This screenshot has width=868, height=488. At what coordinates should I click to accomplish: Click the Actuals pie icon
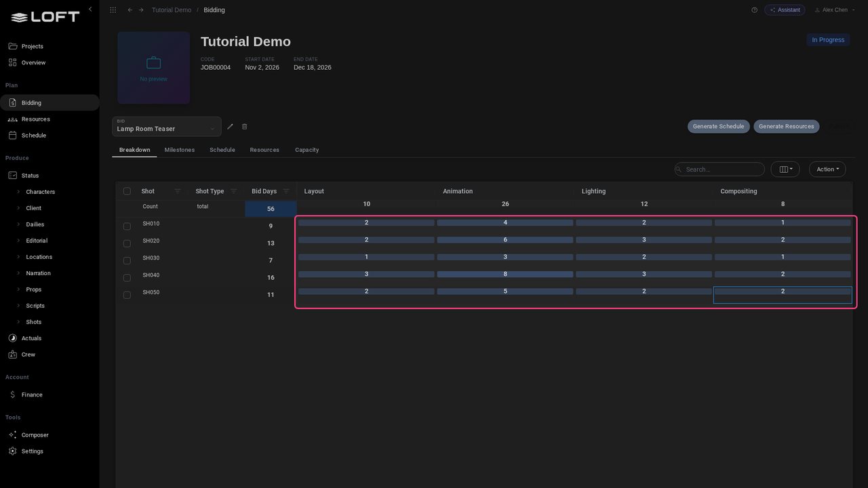click(13, 338)
